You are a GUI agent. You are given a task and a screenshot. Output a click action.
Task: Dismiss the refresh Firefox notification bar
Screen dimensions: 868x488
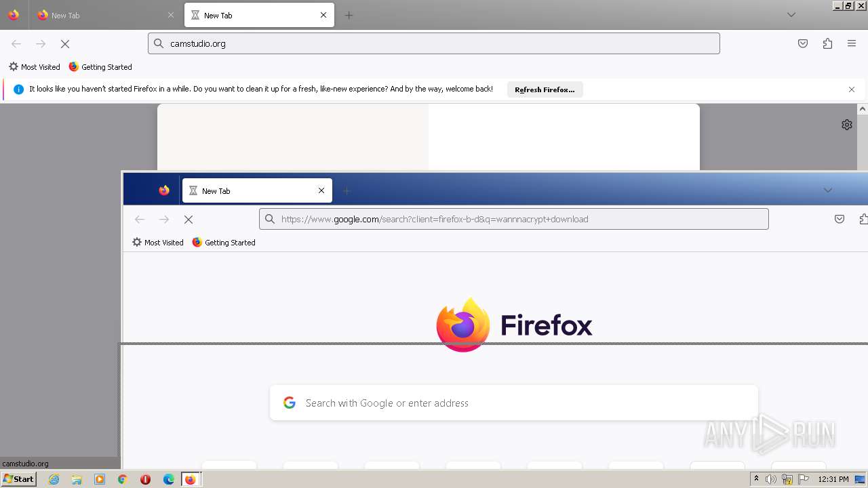[852, 89]
